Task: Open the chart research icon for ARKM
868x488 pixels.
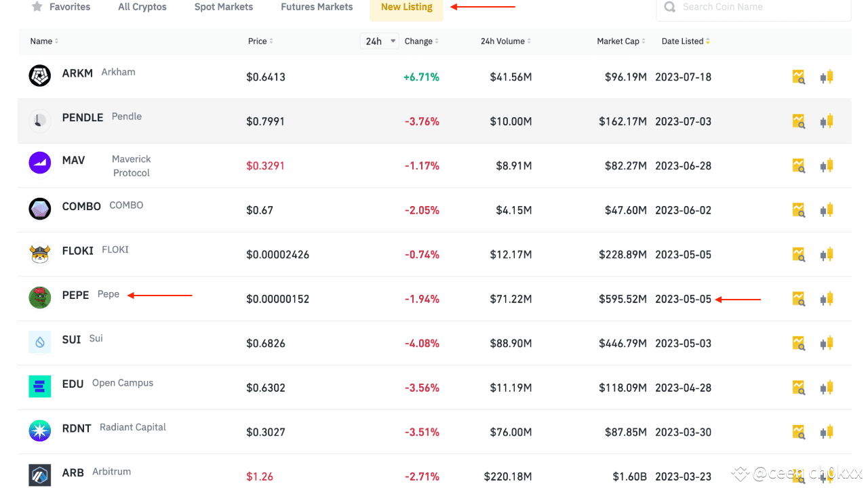Action: (798, 77)
